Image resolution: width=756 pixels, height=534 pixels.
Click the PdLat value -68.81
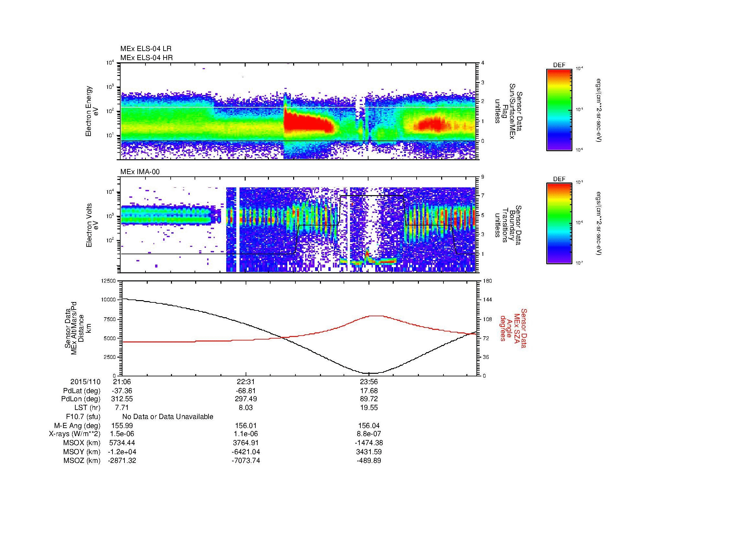(x=246, y=391)
